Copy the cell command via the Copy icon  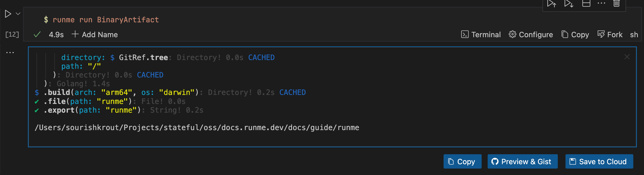coord(575,34)
